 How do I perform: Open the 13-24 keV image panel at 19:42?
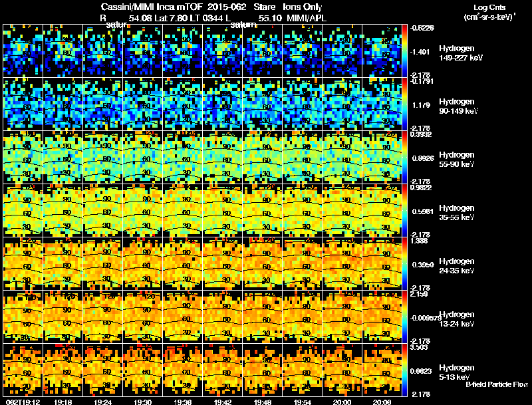coord(223,317)
